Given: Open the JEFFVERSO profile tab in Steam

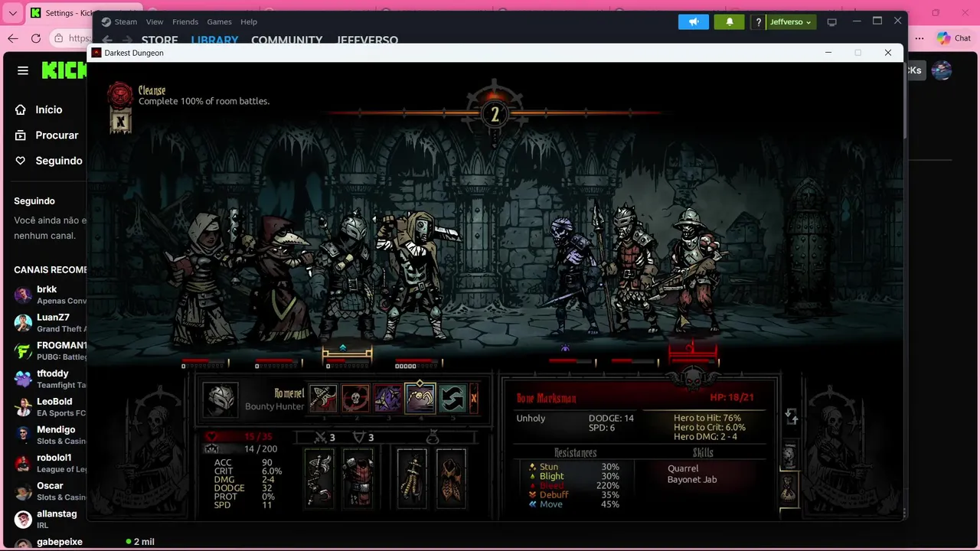Looking at the screenshot, I should (x=367, y=40).
